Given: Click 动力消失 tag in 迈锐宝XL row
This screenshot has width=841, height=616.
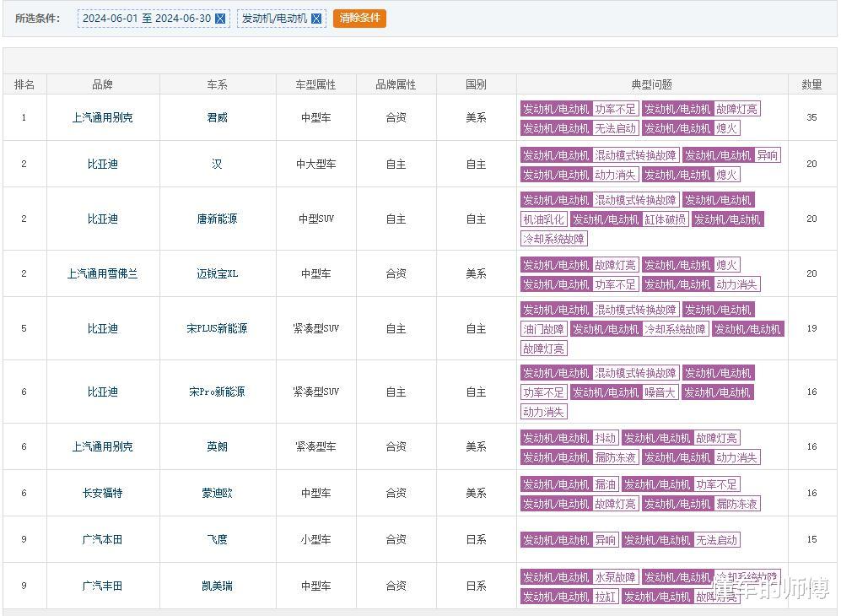Looking at the screenshot, I should pos(736,284).
